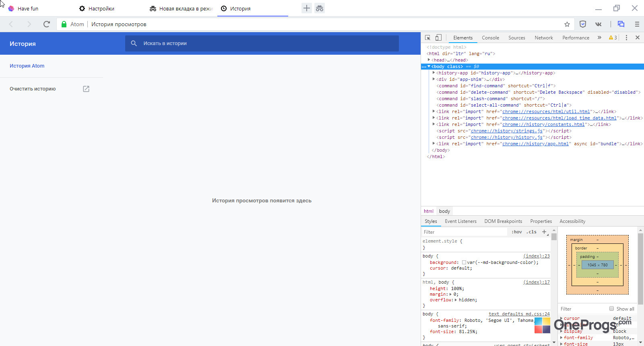Viewport: 644px width, 346px height.
Task: Open DevTools three-dot customize menu
Action: 626,37
